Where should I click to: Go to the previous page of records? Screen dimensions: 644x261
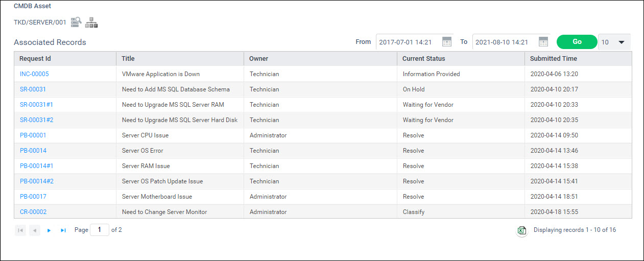pos(35,230)
